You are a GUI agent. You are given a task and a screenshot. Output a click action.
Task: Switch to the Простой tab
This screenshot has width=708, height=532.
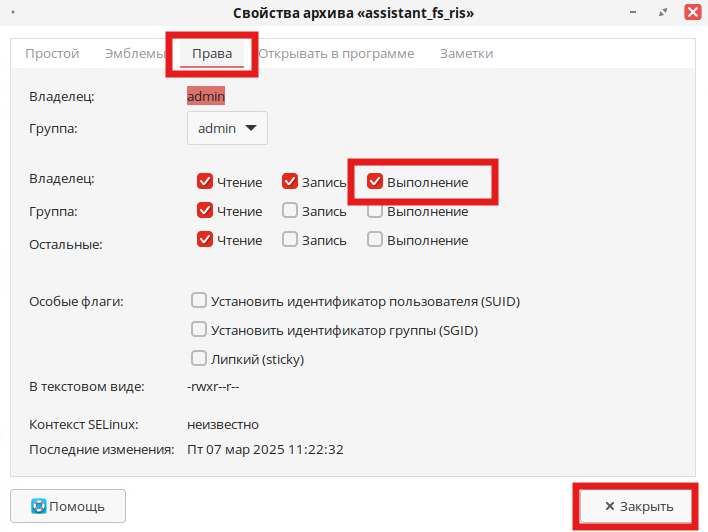[x=52, y=54]
